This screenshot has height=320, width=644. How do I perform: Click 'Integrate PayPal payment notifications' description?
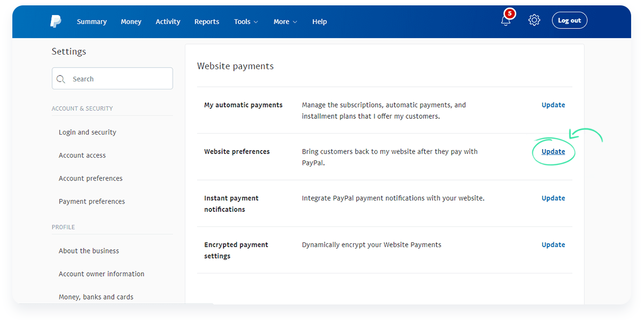click(x=393, y=198)
